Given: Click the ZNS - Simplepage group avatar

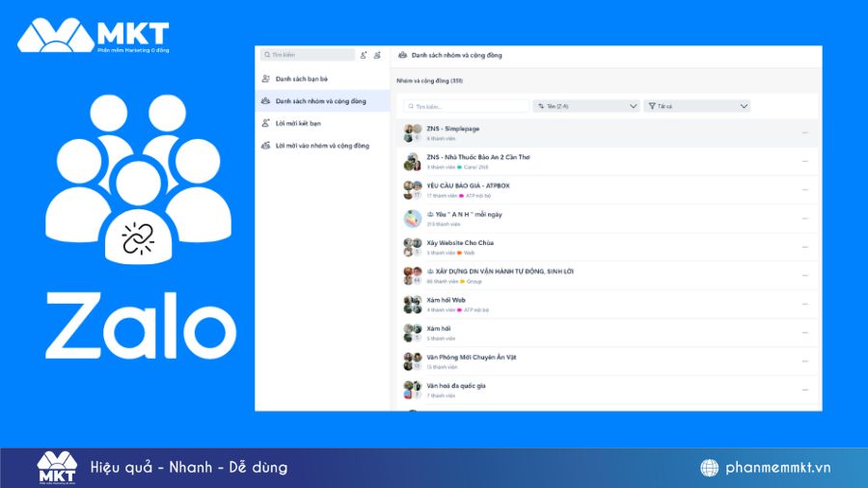Looking at the screenshot, I should (413, 133).
